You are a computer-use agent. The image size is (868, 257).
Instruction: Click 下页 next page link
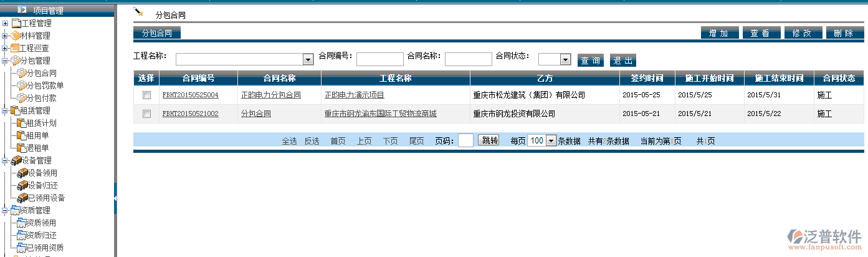tap(390, 141)
